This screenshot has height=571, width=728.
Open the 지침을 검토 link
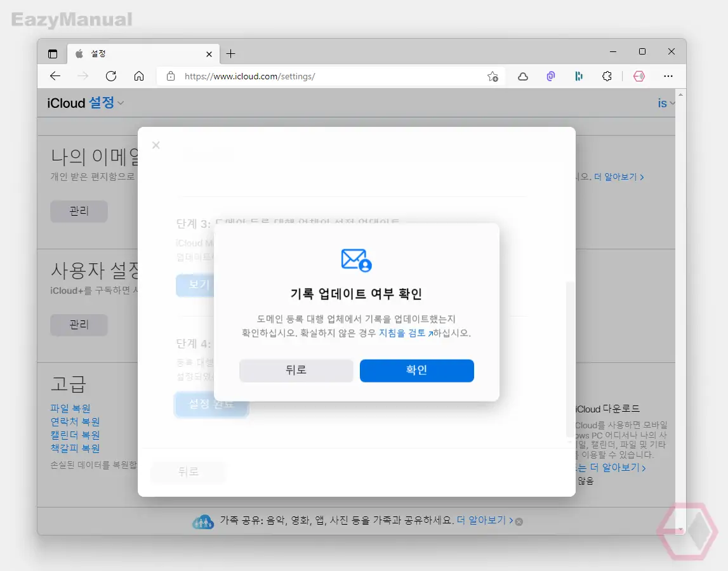click(x=406, y=333)
